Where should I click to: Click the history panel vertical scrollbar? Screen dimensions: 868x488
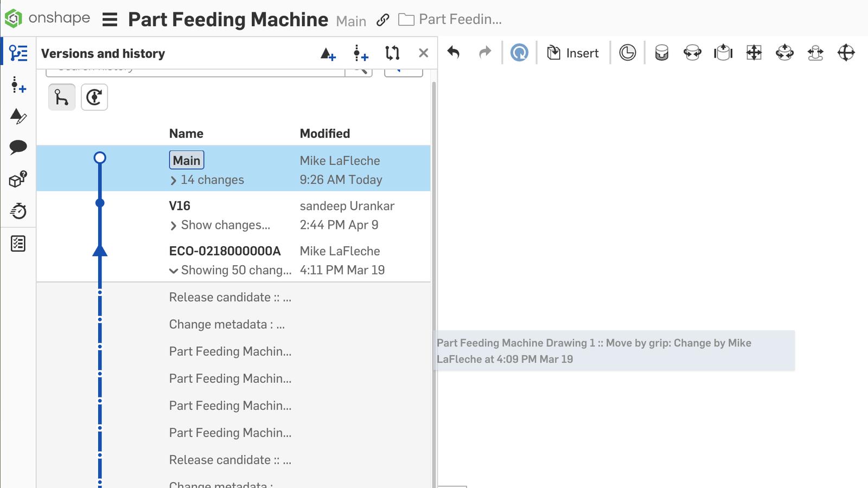click(433, 271)
